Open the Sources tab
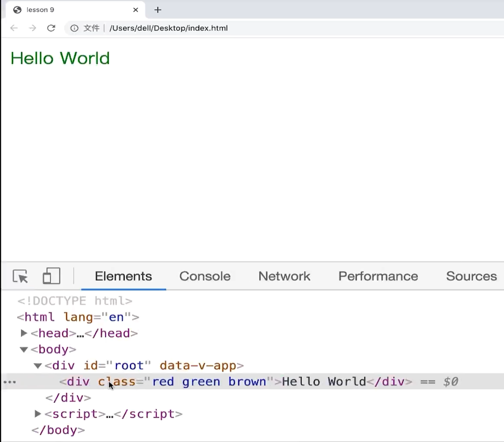This screenshot has height=442, width=504. coord(471,276)
